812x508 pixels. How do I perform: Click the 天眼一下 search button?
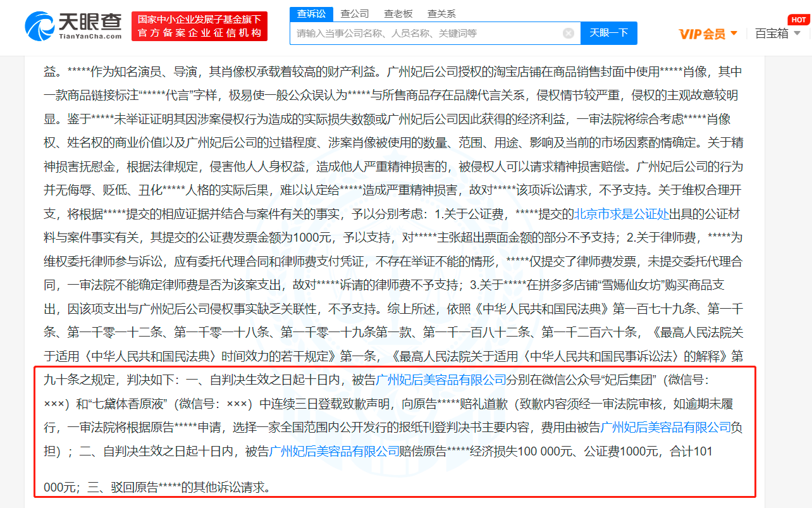[608, 33]
